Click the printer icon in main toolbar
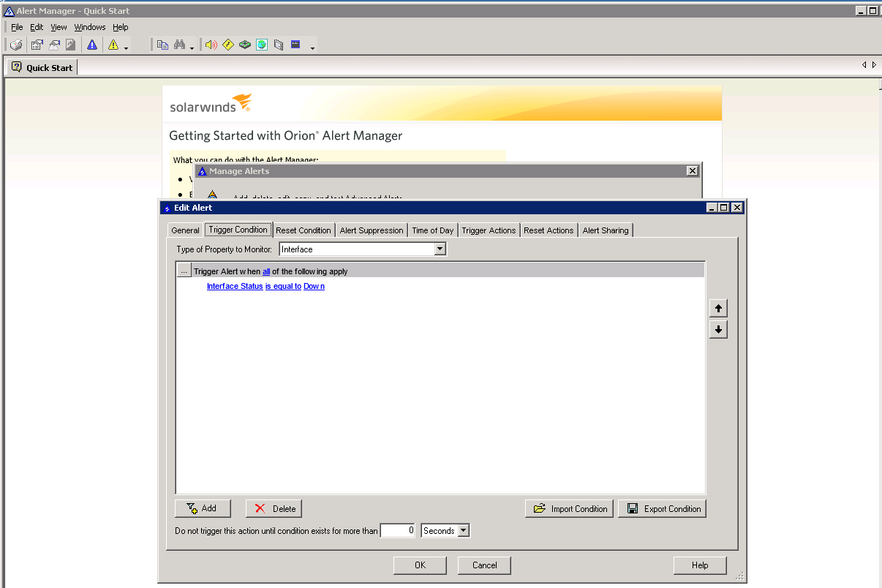 coord(16,45)
